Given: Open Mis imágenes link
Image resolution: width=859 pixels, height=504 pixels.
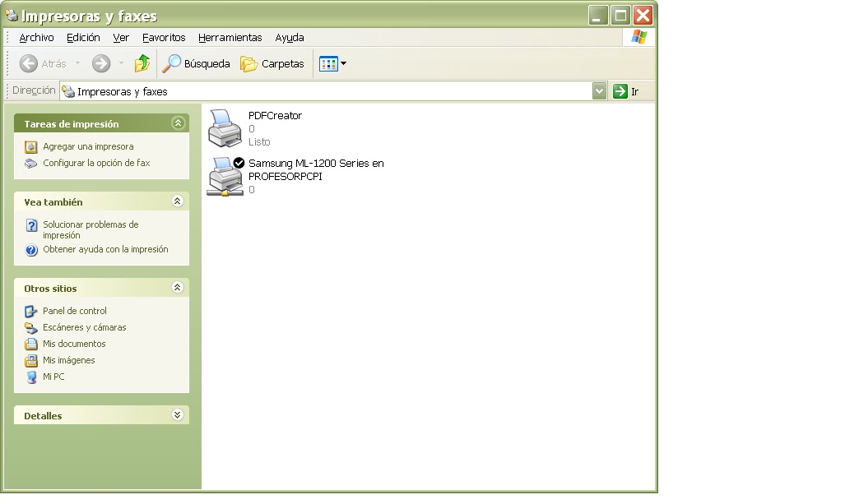Looking at the screenshot, I should tap(69, 360).
